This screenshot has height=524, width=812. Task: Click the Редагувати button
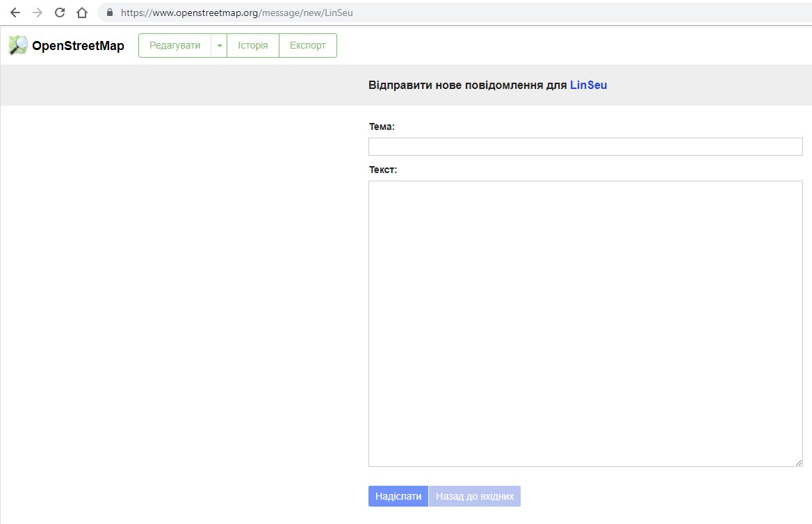[174, 46]
